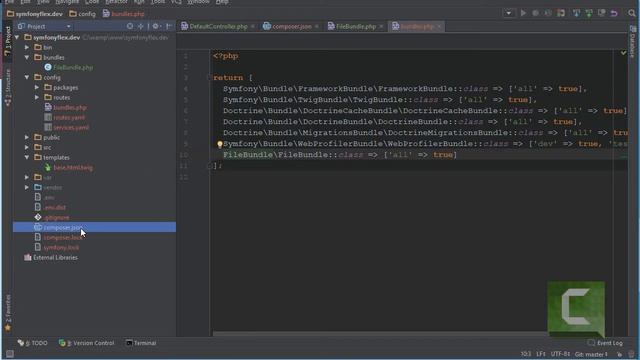Expand the var folder
Image resolution: width=640 pixels, height=360 pixels.
(x=27, y=177)
